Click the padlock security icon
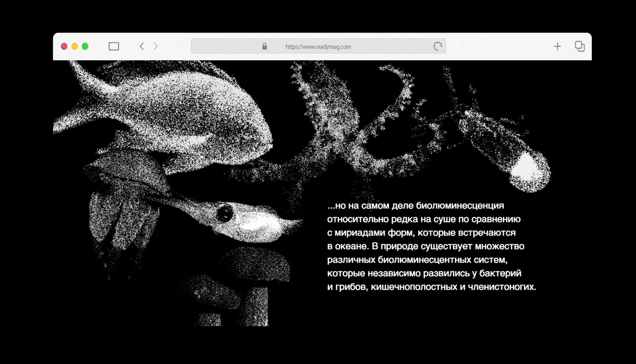Viewport: 636px width, 364px height. (264, 46)
